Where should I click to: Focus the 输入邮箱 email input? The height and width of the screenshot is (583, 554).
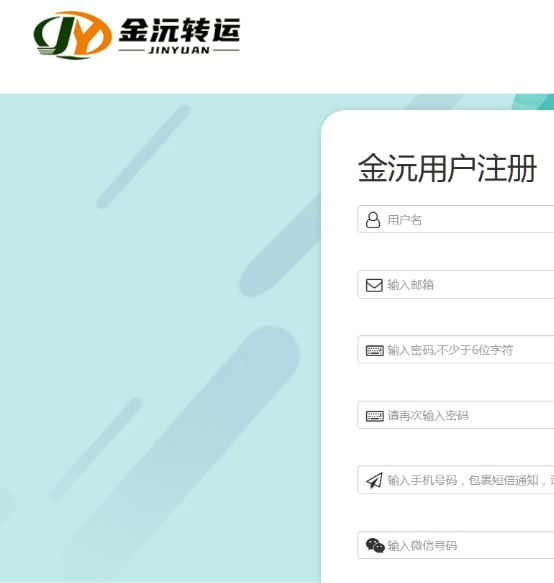tap(456, 285)
